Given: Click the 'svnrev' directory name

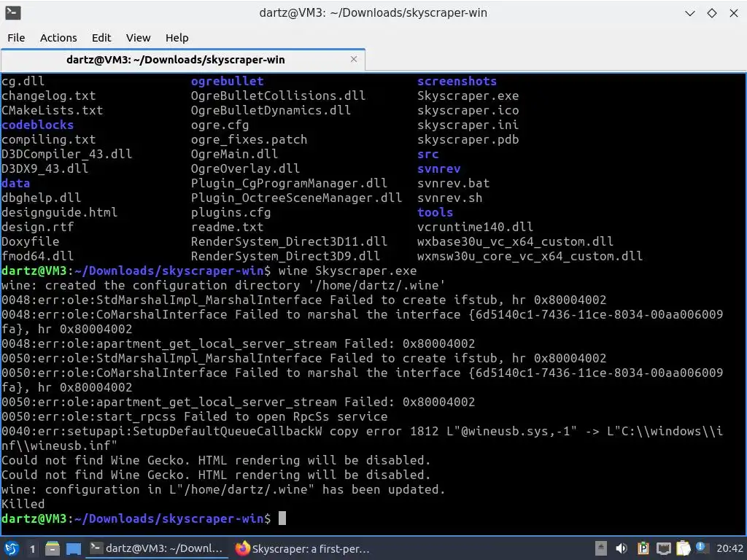Looking at the screenshot, I should click(438, 169).
